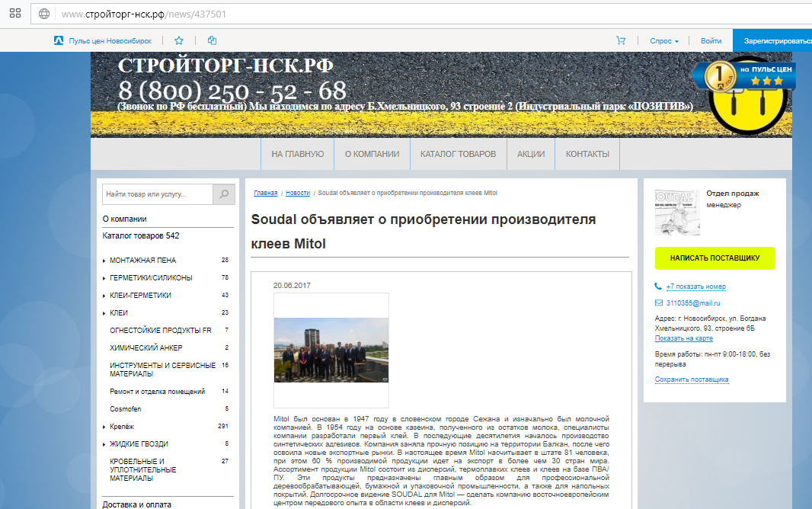Select the ЖИДКИЕ ГВОЗДИ category label
812x509 pixels.
pos(139,444)
